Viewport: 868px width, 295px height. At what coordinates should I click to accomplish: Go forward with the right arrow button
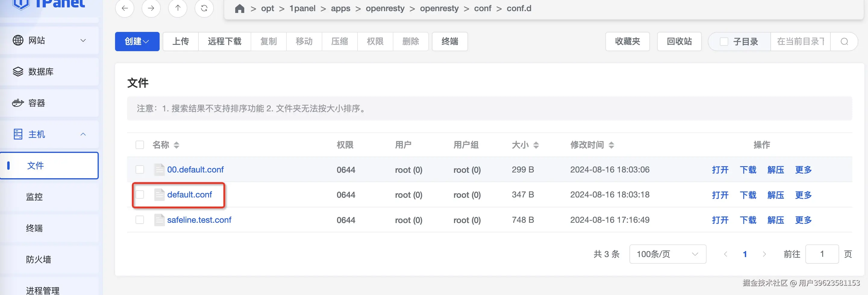[x=151, y=8]
